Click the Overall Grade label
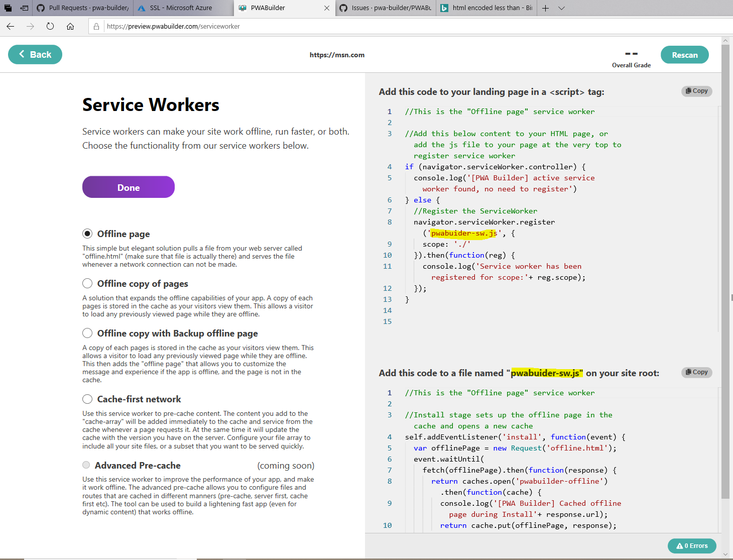 click(631, 65)
